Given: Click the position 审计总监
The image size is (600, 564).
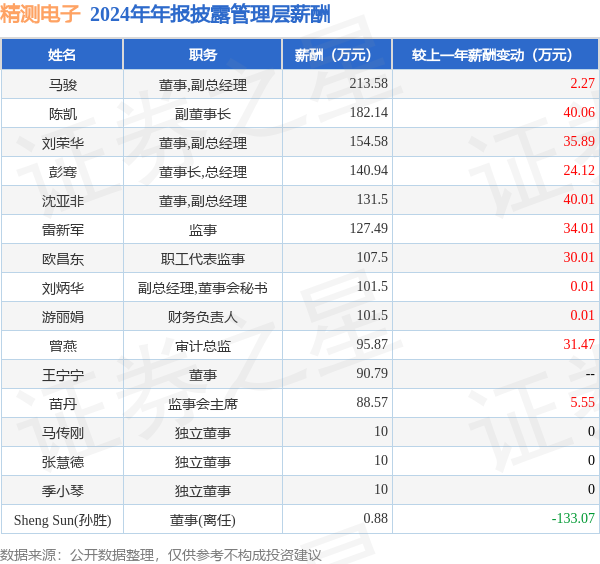Looking at the screenshot, I should [202, 346].
